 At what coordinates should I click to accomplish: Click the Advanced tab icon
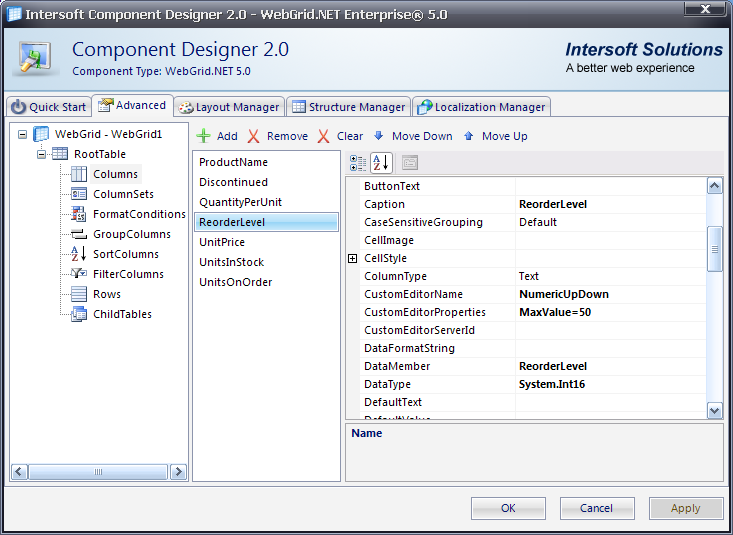106,105
